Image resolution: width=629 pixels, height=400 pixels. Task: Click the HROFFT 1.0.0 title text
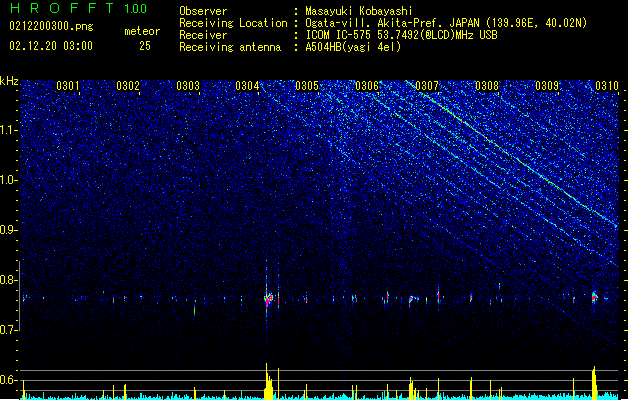[79, 8]
